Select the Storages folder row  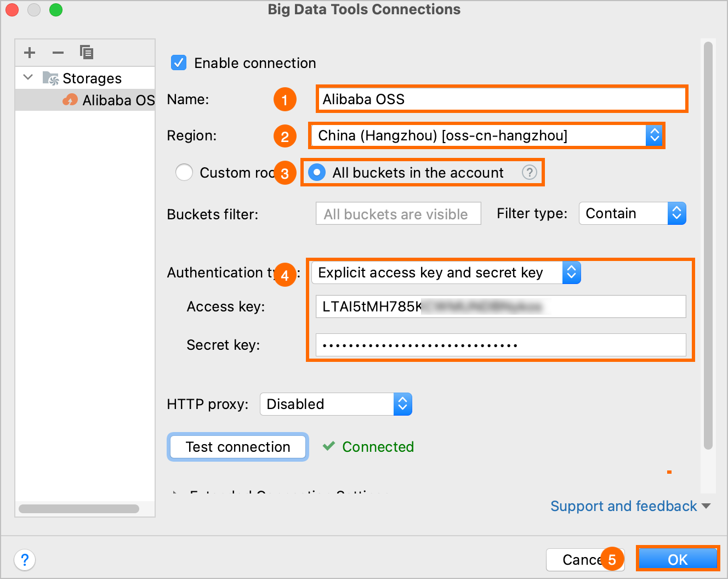(86, 78)
